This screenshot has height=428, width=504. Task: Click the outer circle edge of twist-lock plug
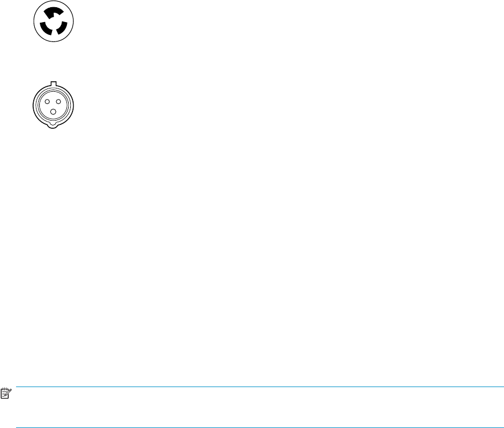[34, 21]
